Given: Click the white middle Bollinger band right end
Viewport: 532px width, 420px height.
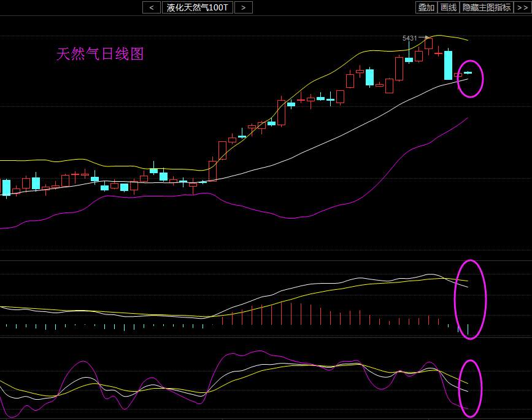Looking at the screenshot, I should click(467, 79).
